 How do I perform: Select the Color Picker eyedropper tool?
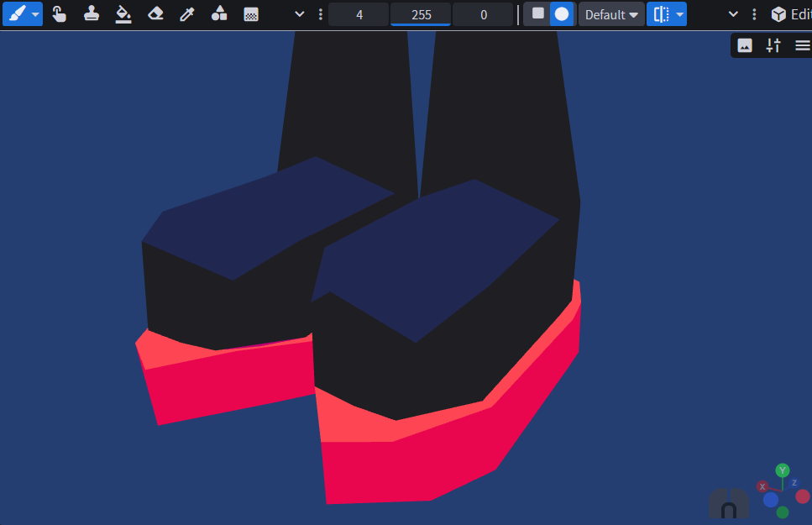[187, 14]
